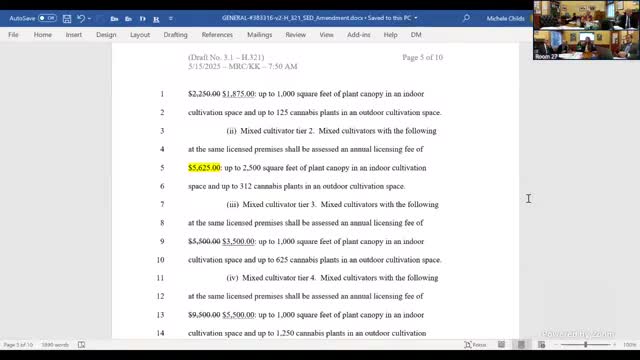Expand the file name save location dropdown

[x=416, y=18]
